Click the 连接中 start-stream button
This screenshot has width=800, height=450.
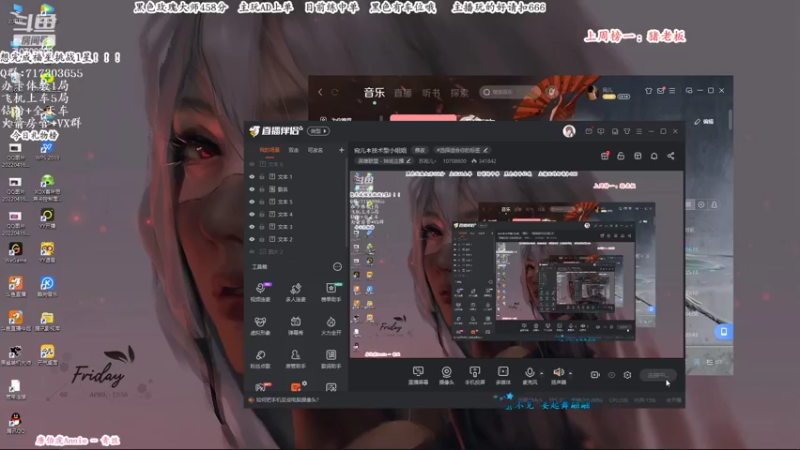pyautogui.click(x=658, y=375)
